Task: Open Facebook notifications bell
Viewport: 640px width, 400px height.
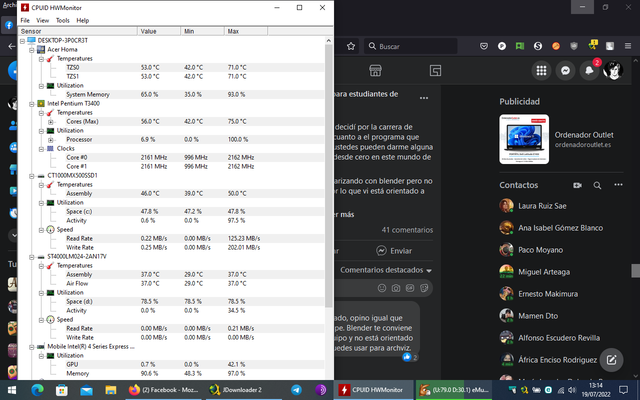Action: tap(589, 71)
